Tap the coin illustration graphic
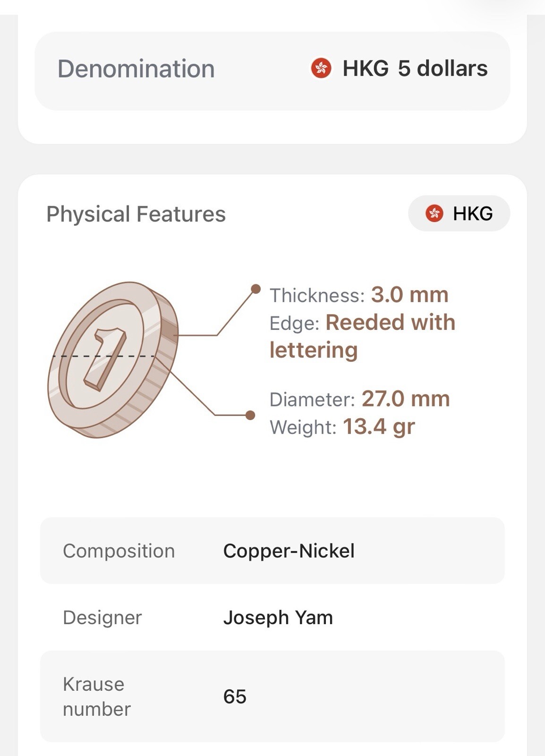Image resolution: width=545 pixels, height=756 pixels. [113, 360]
